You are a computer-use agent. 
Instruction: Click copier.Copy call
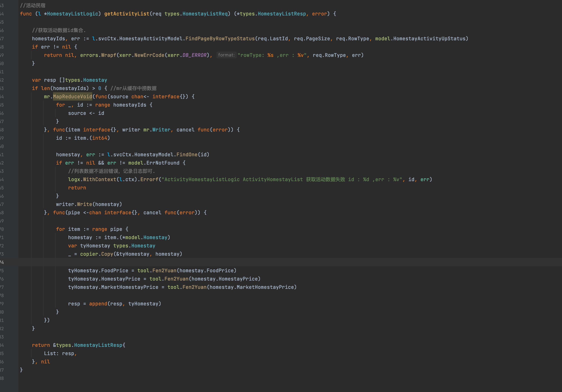97,254
